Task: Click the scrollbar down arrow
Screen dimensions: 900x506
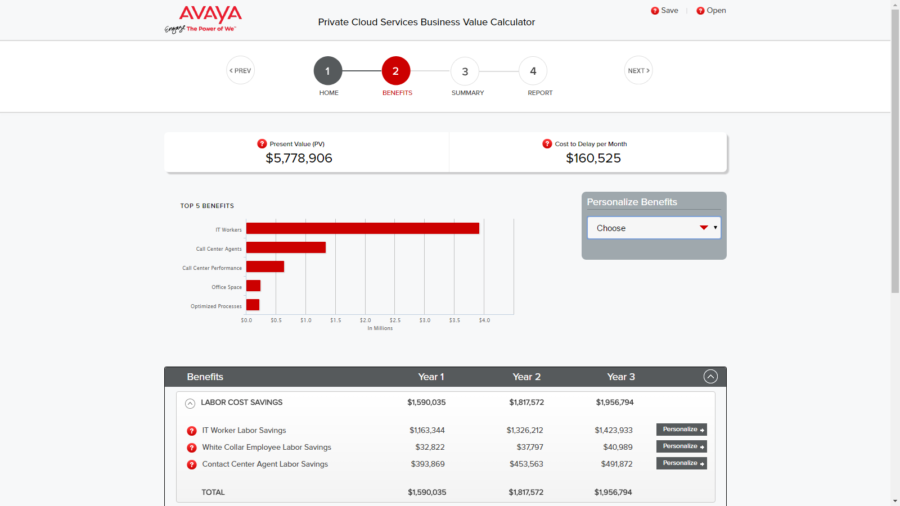Action: point(895,501)
